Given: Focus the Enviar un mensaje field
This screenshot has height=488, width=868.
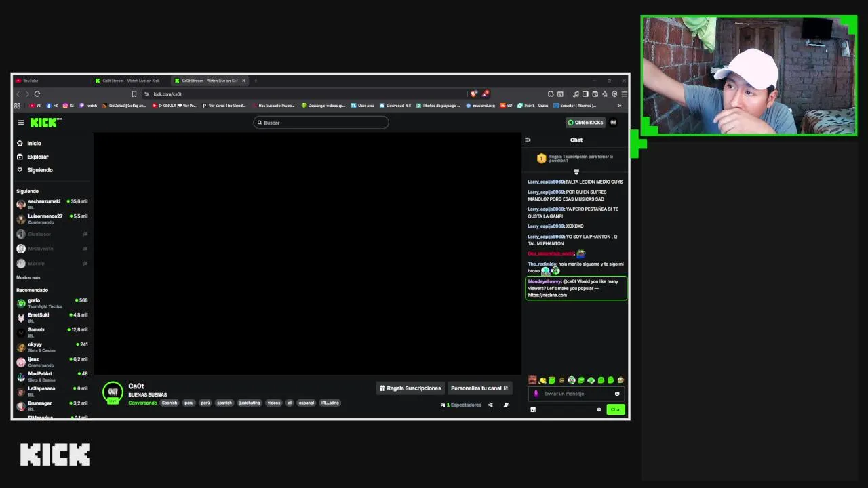Looking at the screenshot, I should pyautogui.click(x=576, y=394).
